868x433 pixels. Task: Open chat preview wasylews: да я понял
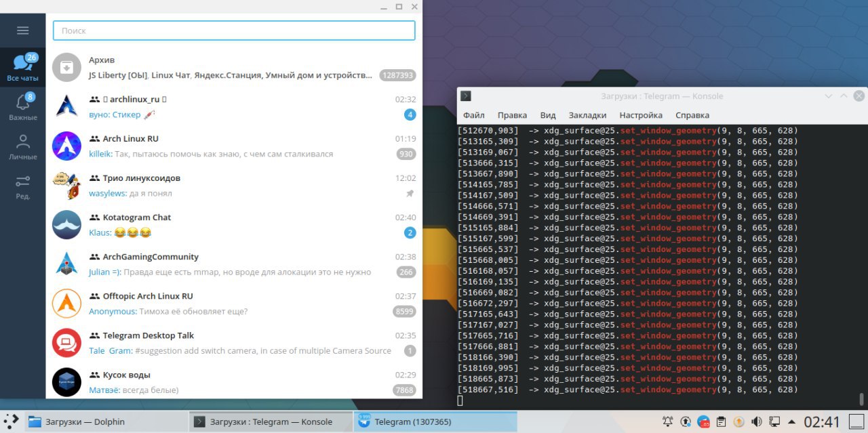tap(130, 193)
